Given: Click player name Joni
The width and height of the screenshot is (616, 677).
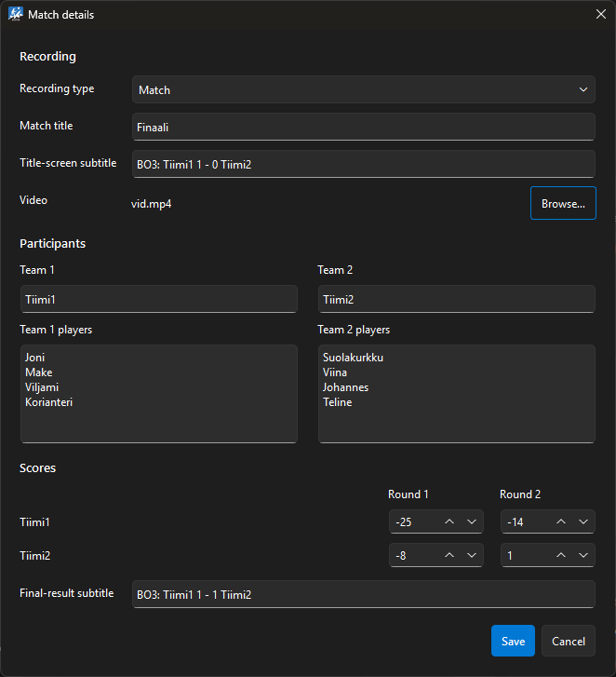Looking at the screenshot, I should tap(34, 358).
